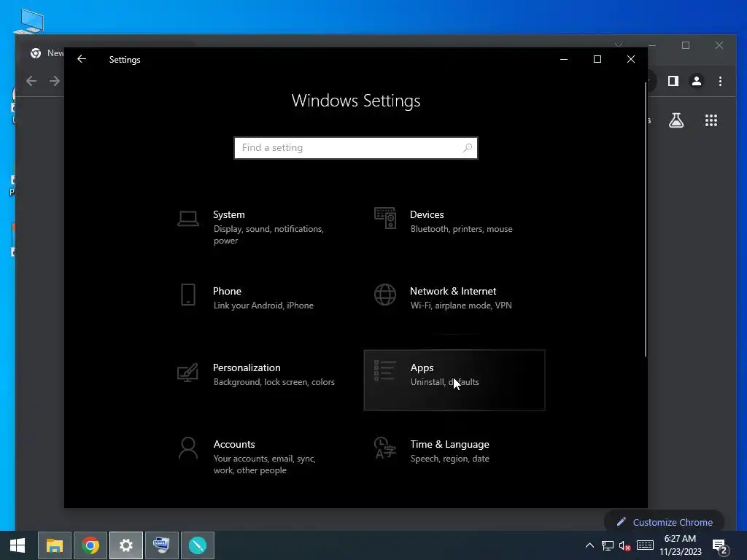The width and height of the screenshot is (747, 560).
Task: Click the Settings gear taskbar icon
Action: (x=125, y=545)
